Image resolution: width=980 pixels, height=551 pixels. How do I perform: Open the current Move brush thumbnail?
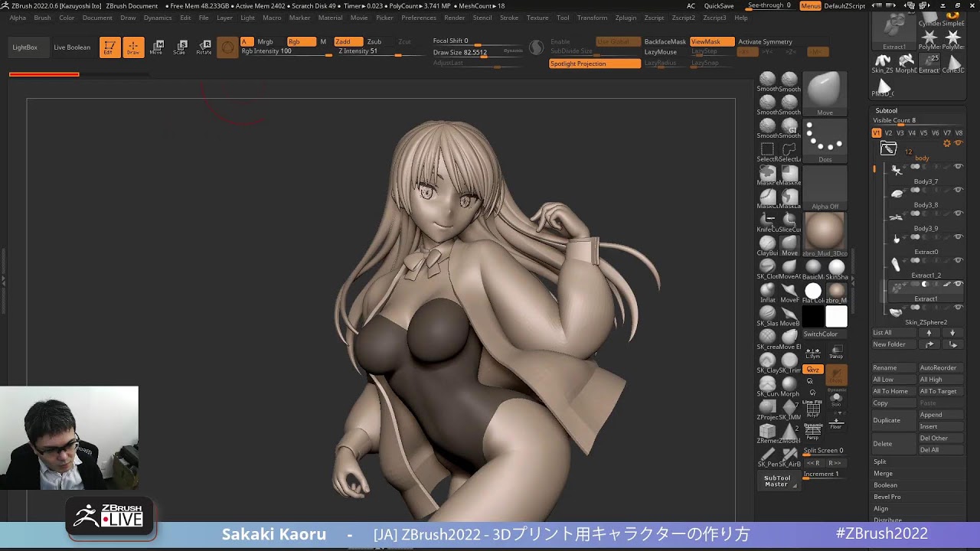(x=825, y=93)
